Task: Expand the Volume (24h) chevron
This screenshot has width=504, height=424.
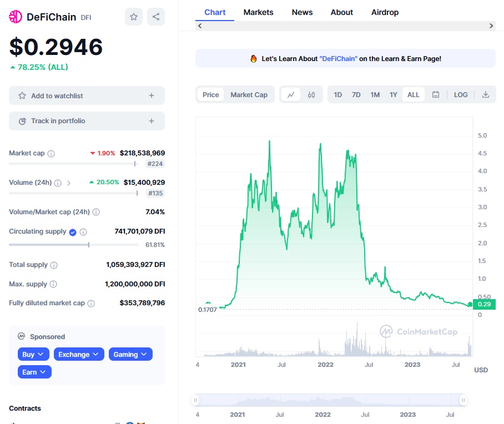Action: pyautogui.click(x=68, y=183)
